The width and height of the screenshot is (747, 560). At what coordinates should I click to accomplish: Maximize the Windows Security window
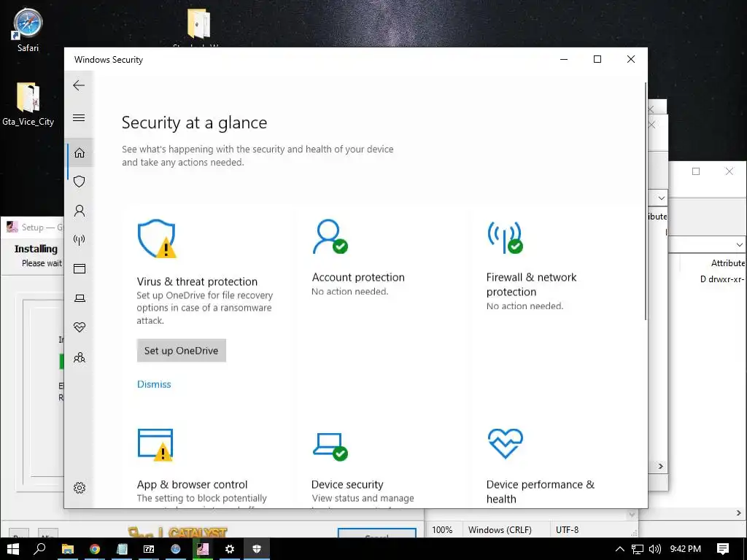597,59
